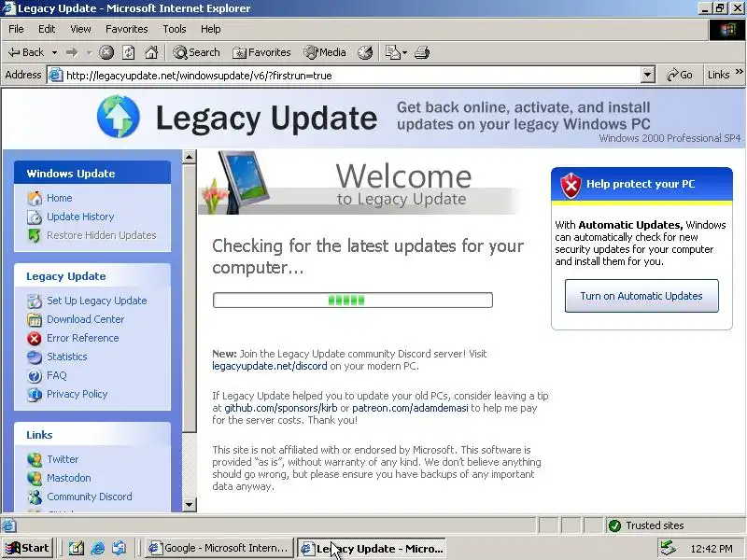Click the Go button
The image size is (747, 560).
[680, 76]
